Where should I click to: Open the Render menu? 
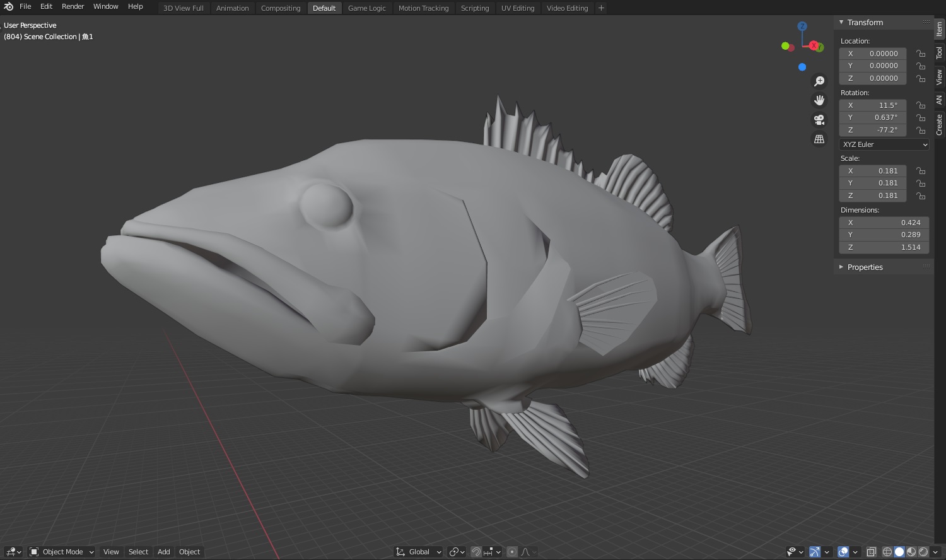pyautogui.click(x=73, y=6)
